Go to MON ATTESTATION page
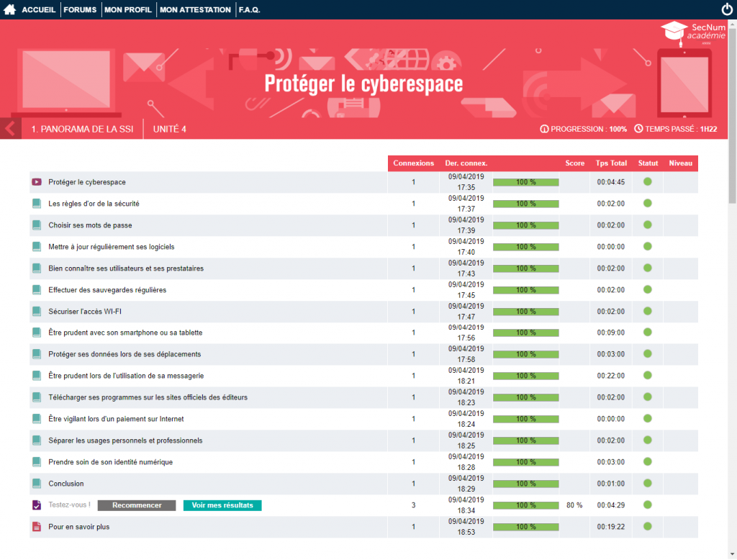The width and height of the screenshot is (737, 560). (195, 10)
